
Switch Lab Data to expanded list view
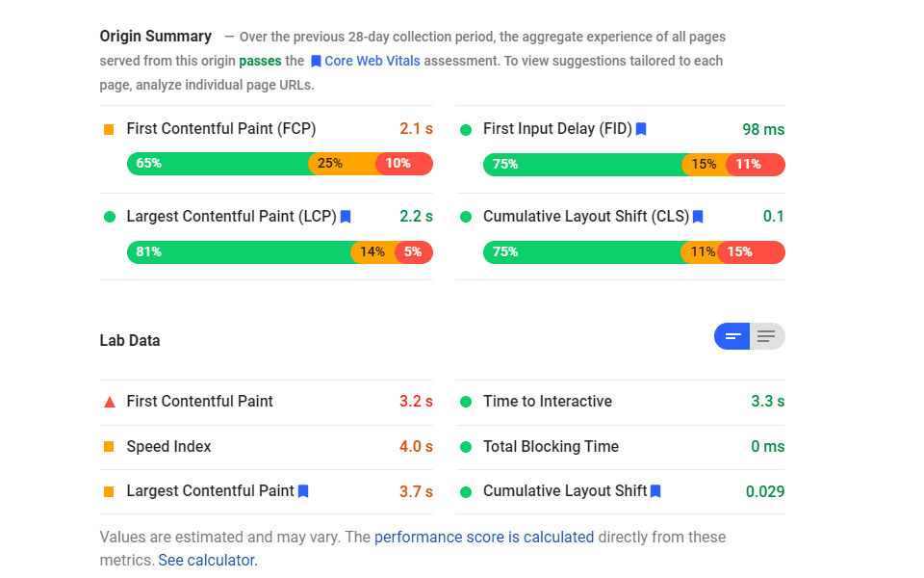767,336
